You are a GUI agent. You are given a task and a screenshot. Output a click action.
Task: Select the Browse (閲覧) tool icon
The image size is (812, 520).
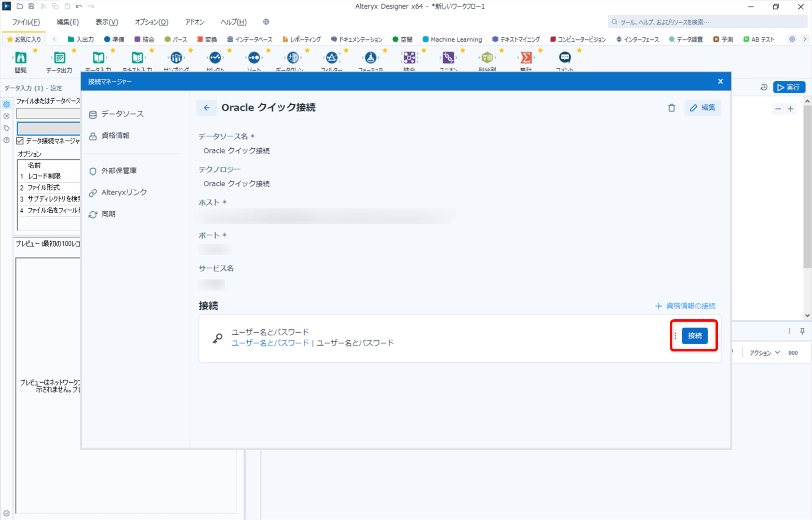point(21,58)
